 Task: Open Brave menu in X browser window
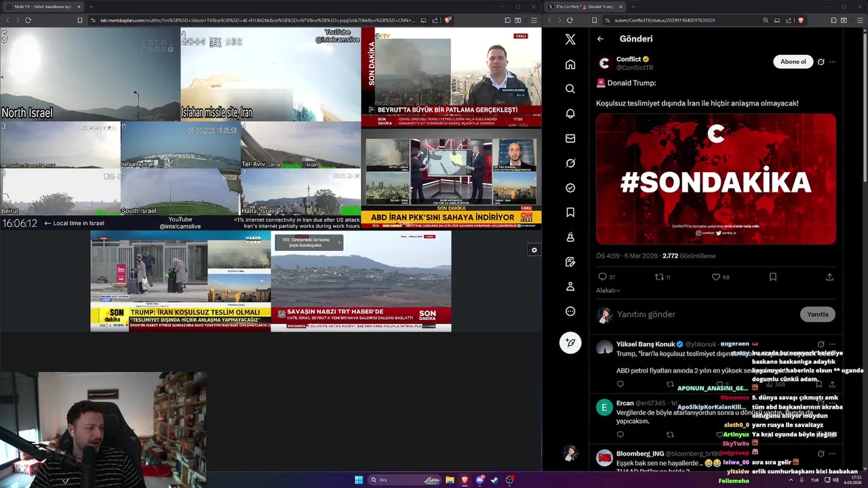click(x=859, y=20)
